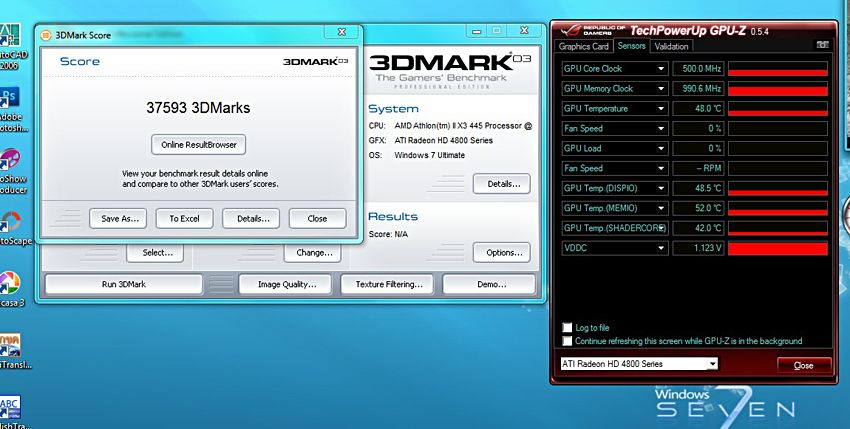850x429 pixels.
Task: Switch to the Graphics Card tab
Action: 584,47
